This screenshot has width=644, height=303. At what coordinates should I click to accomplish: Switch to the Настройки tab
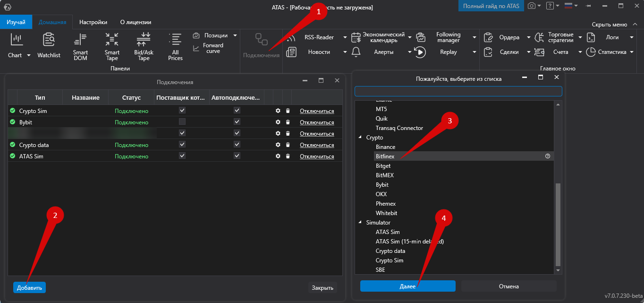[x=93, y=22]
